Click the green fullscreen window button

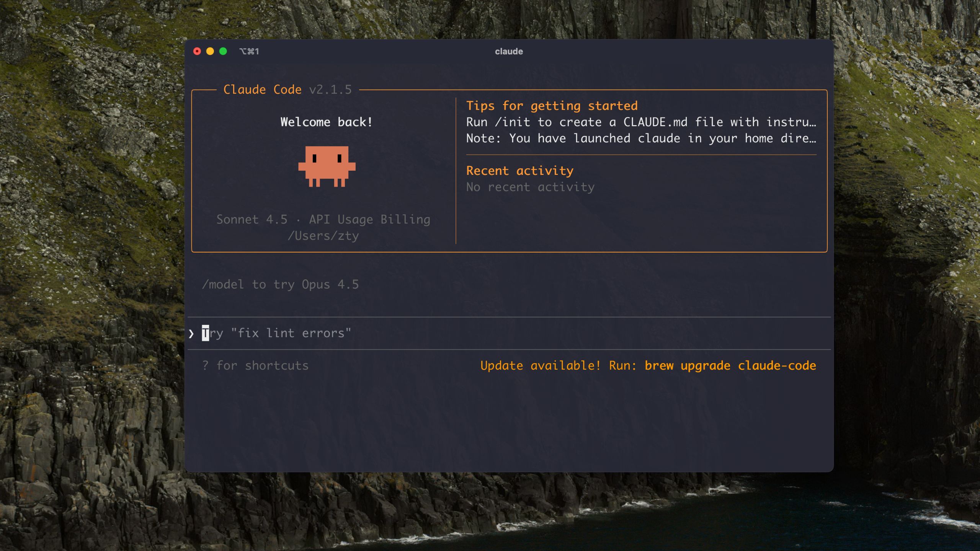click(x=223, y=51)
